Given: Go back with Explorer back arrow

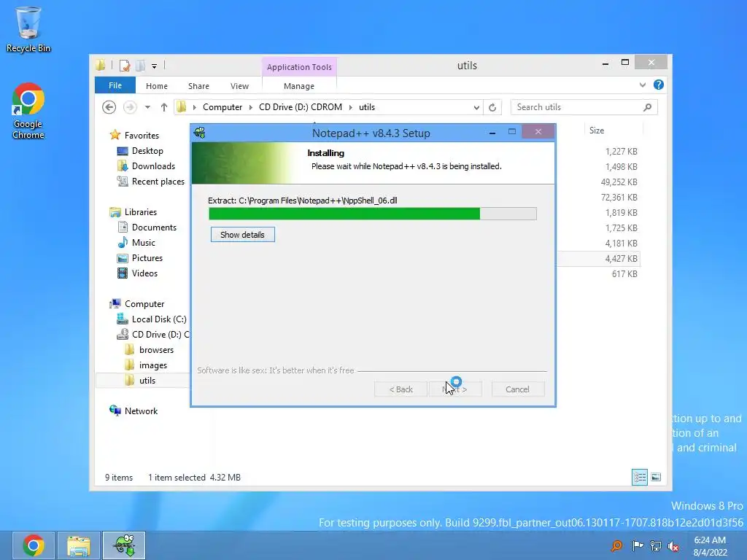Looking at the screenshot, I should pos(109,107).
